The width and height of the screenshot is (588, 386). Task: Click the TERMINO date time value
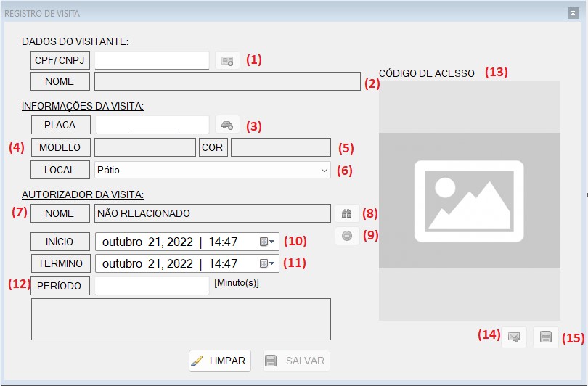coord(169,263)
